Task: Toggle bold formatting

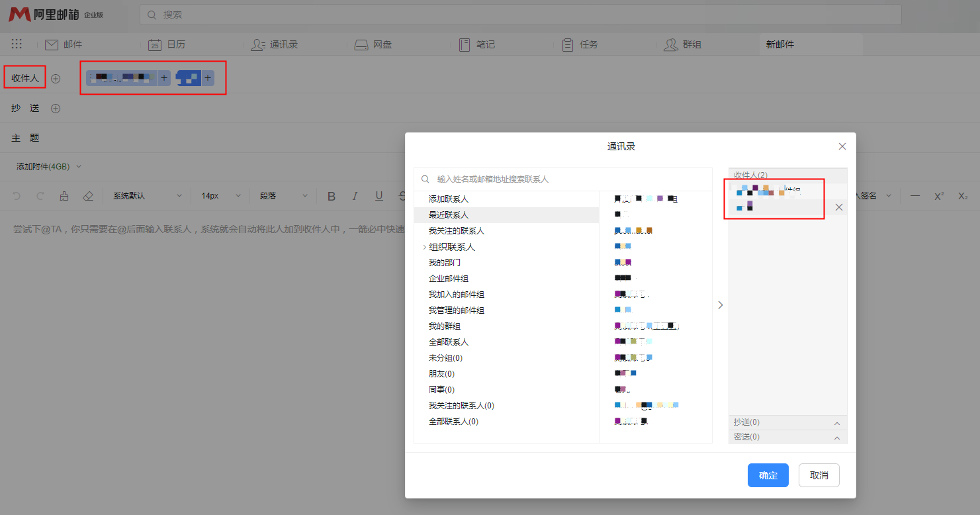Action: 332,196
